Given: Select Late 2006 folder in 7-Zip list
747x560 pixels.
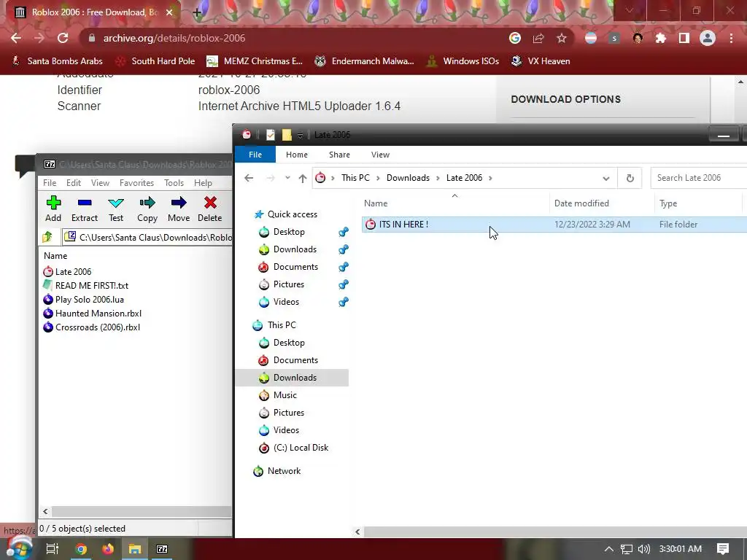Looking at the screenshot, I should [67, 271].
